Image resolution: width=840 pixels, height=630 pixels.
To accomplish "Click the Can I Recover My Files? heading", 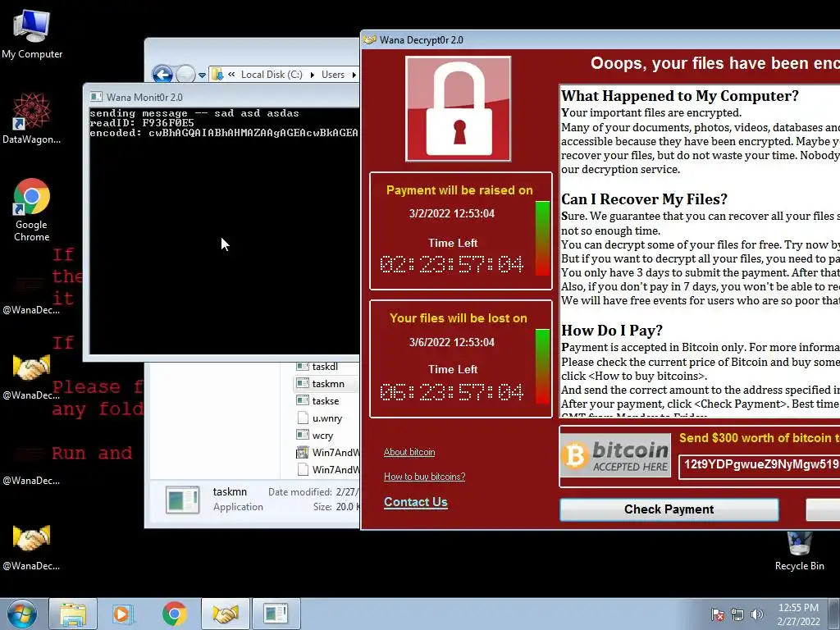I will [x=644, y=199].
